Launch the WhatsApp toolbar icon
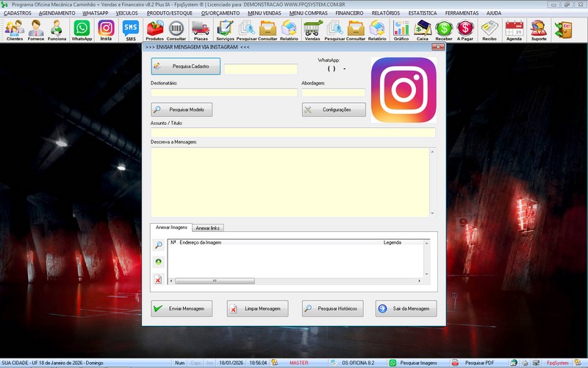Screen dimensions: 588x368 click(82, 30)
